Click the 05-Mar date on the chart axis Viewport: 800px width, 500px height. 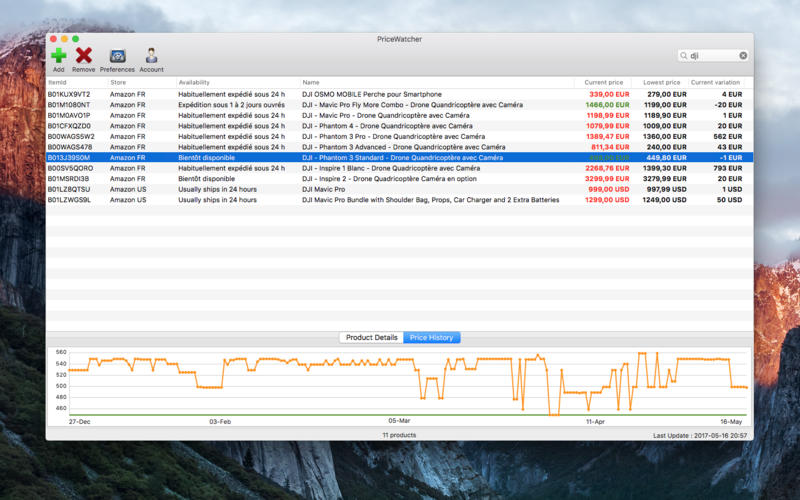click(x=399, y=421)
